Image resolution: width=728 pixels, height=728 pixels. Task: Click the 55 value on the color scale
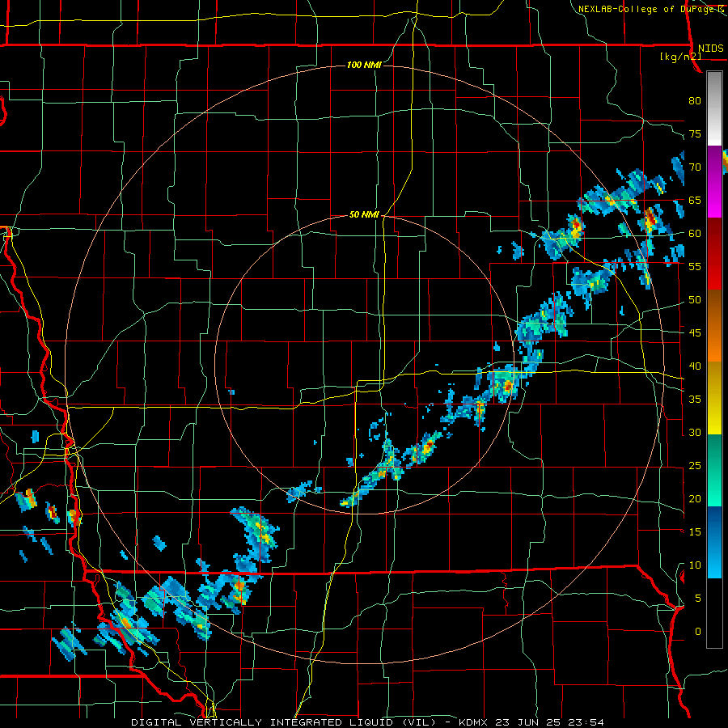tap(695, 267)
